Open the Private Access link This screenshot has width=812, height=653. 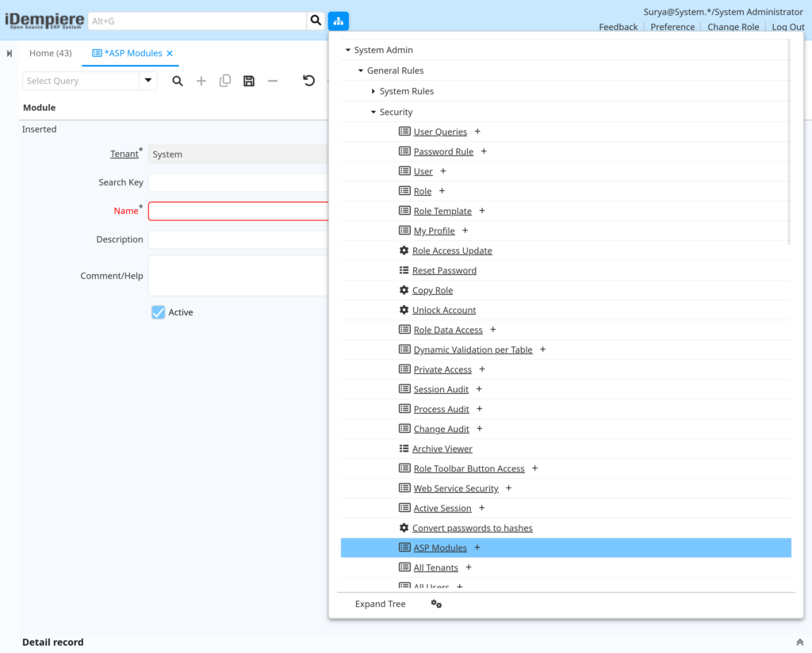pyautogui.click(x=442, y=369)
